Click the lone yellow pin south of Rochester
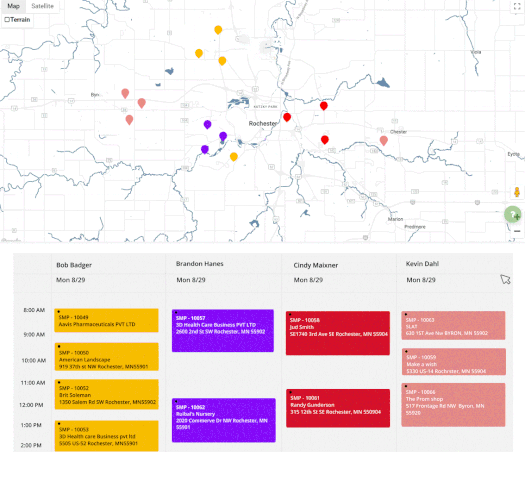 [234, 157]
